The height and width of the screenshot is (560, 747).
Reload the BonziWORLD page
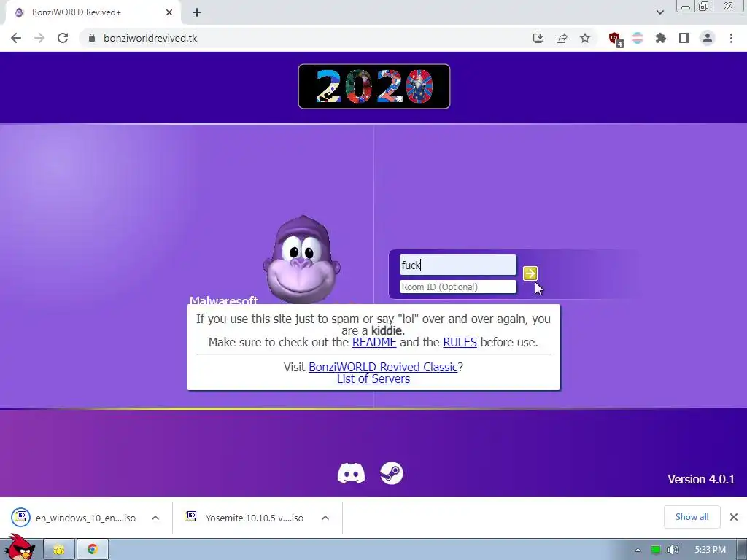(63, 38)
